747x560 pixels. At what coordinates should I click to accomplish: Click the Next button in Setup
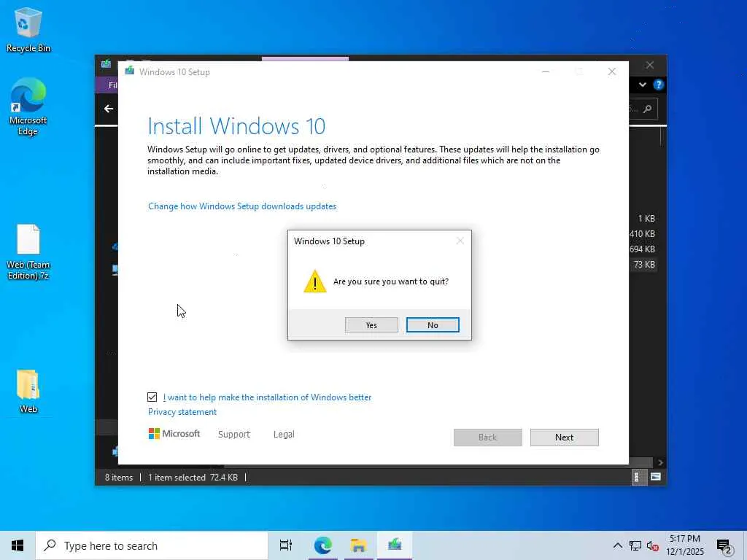564,437
